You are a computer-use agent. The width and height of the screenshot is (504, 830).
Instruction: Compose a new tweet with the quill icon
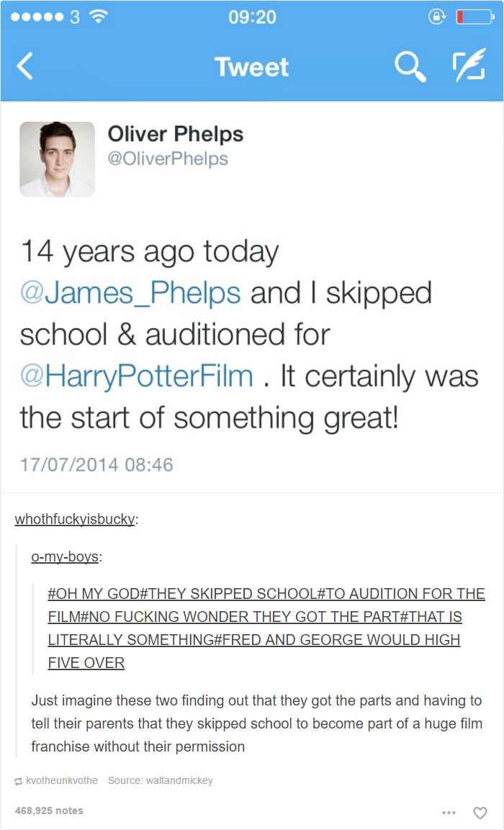click(x=468, y=67)
